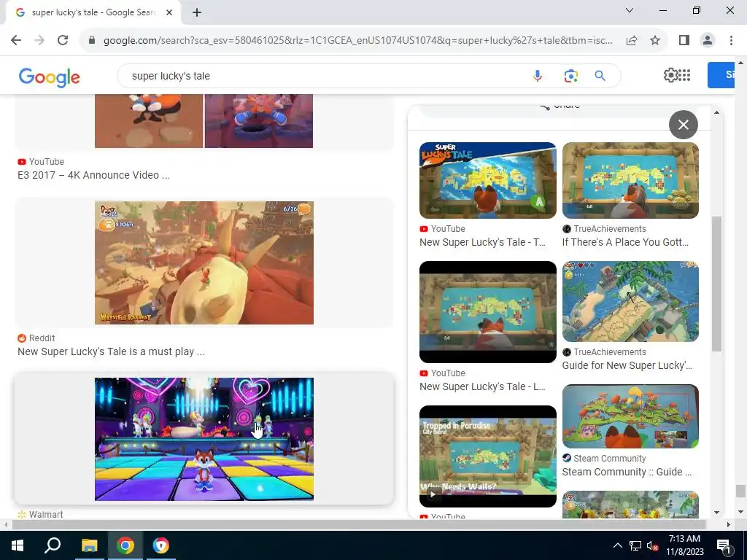Click the preview panel scrollbar thumb

[716, 284]
